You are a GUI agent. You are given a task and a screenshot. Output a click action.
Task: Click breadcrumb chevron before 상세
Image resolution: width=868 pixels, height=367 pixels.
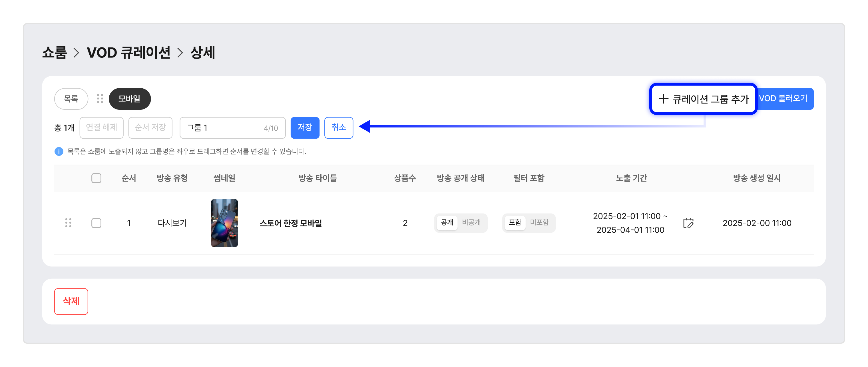pos(180,53)
